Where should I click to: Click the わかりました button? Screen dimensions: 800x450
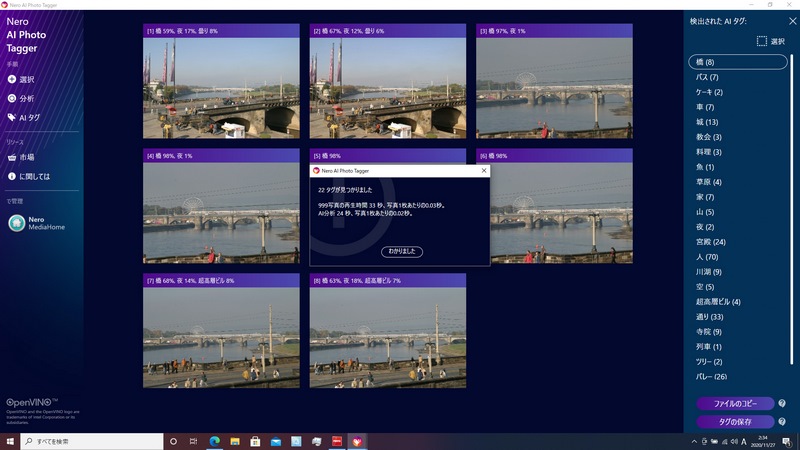(402, 251)
